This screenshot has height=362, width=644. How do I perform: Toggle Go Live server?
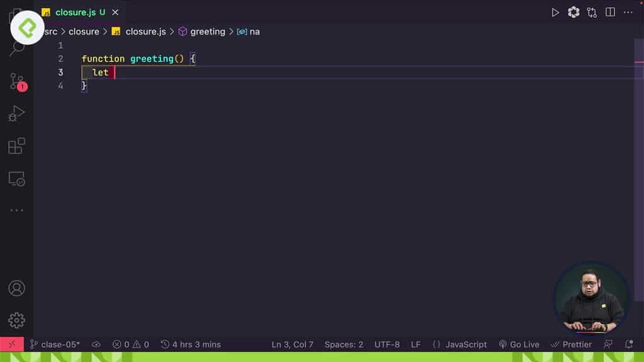click(519, 344)
